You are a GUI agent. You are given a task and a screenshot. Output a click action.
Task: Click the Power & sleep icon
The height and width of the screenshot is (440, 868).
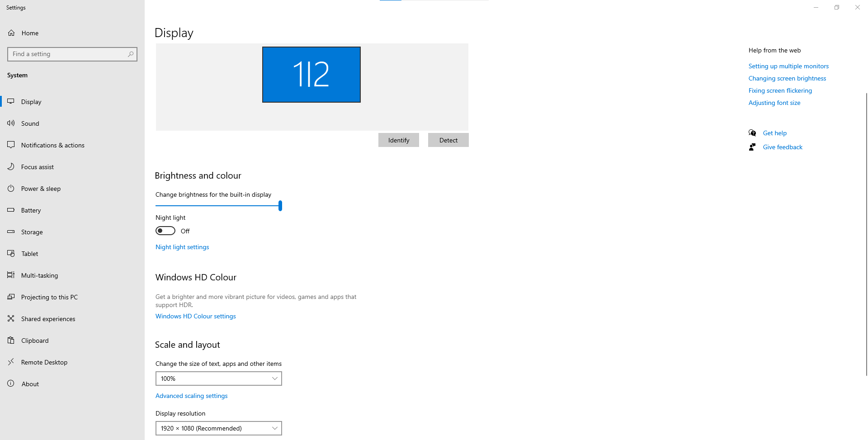(x=11, y=189)
